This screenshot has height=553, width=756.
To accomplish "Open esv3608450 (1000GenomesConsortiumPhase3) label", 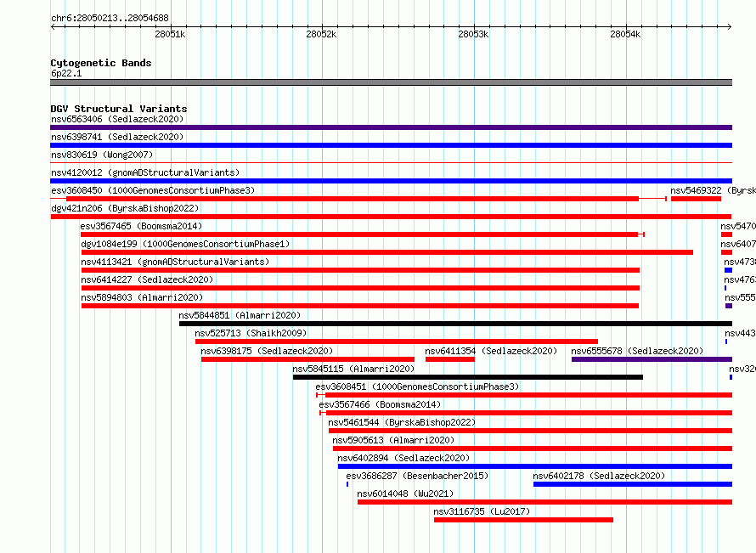I will tap(153, 190).
